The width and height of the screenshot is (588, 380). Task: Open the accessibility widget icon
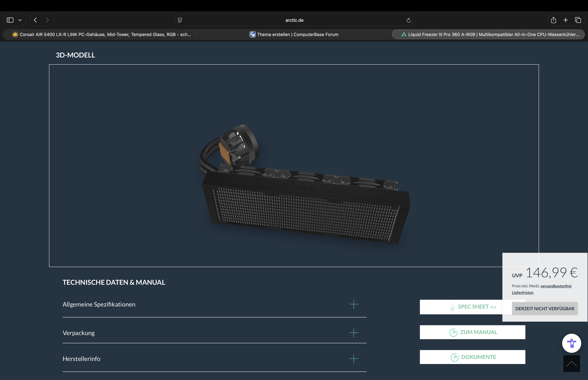tap(571, 343)
